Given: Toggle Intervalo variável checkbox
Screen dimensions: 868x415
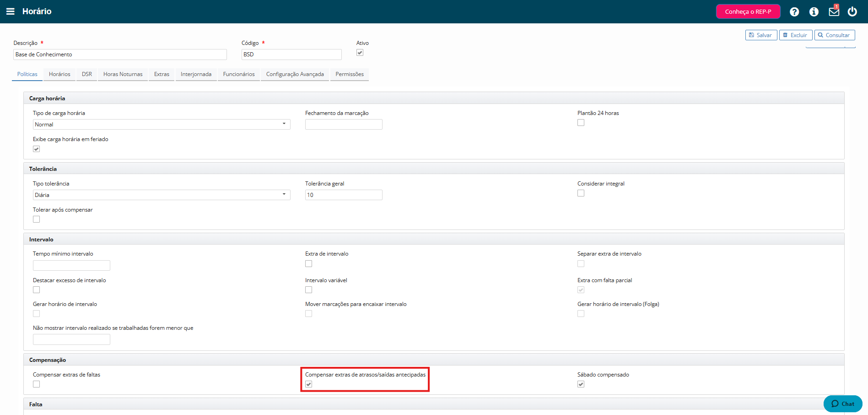Looking at the screenshot, I should point(309,290).
